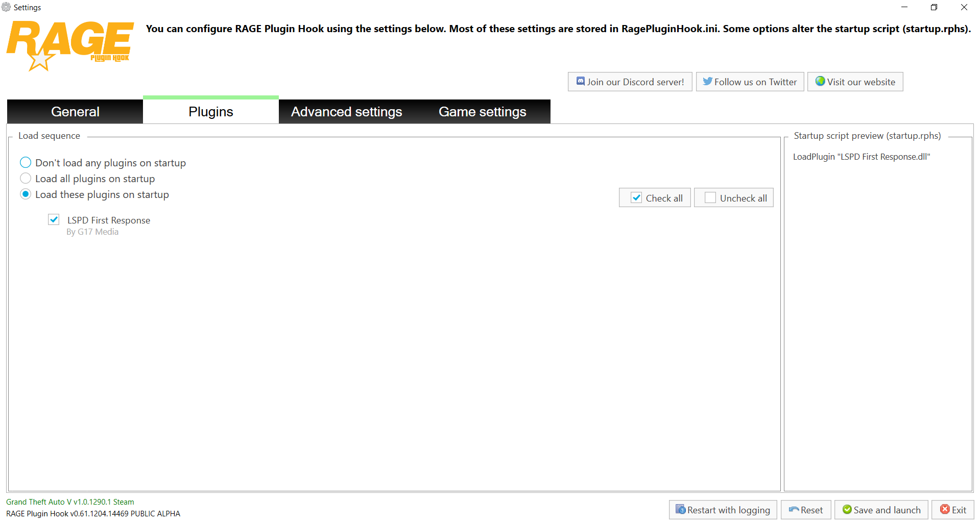Image resolution: width=980 pixels, height=524 pixels.
Task: Open the General tab
Action: tap(75, 112)
